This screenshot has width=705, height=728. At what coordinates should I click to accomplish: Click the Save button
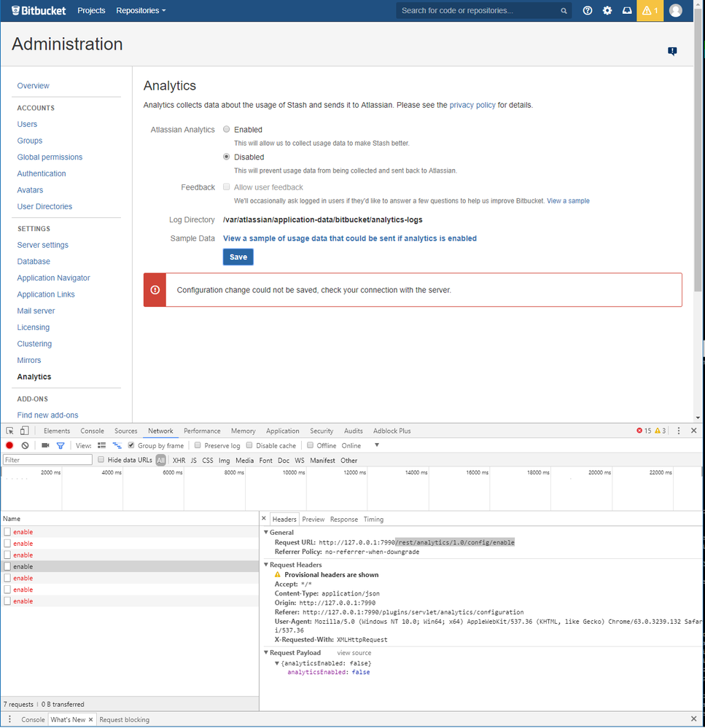238,257
